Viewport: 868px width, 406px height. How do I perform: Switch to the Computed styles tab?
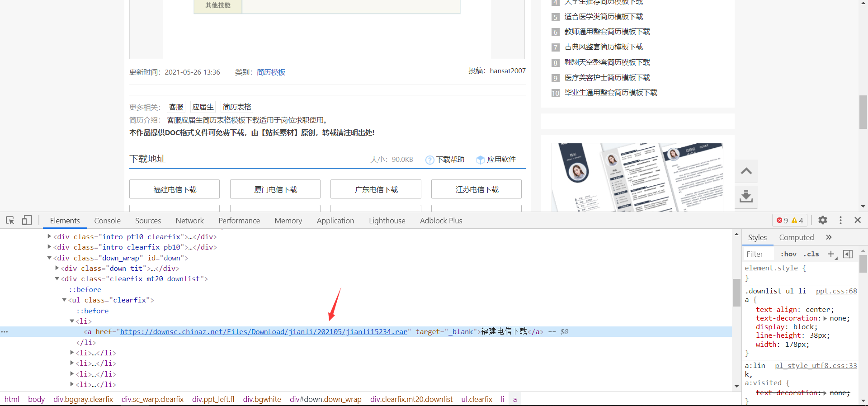click(x=796, y=237)
